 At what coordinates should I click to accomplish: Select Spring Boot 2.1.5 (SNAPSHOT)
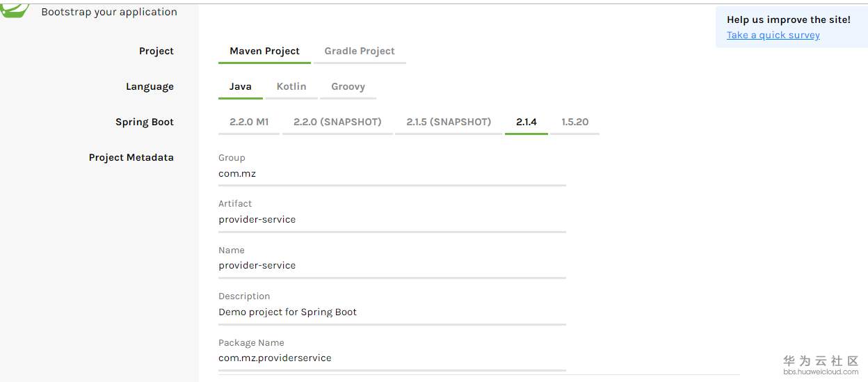(x=449, y=122)
